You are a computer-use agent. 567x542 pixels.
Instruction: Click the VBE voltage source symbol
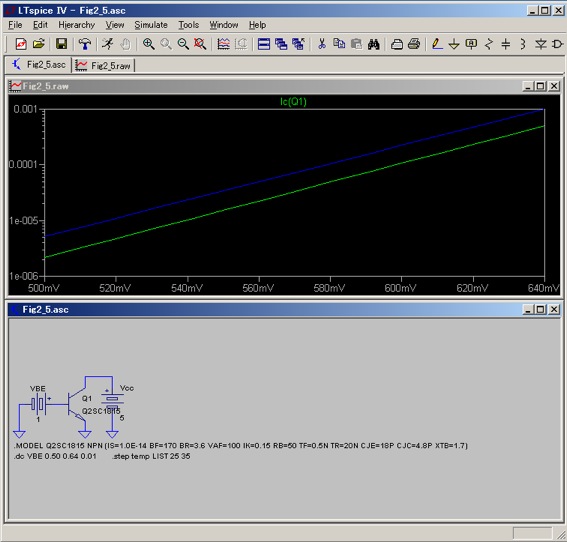pos(38,404)
